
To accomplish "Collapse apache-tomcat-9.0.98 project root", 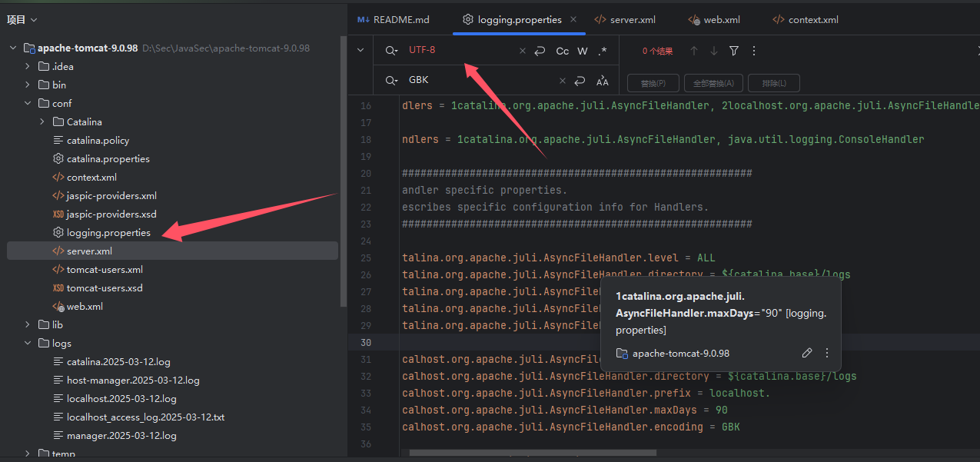I will coord(13,48).
